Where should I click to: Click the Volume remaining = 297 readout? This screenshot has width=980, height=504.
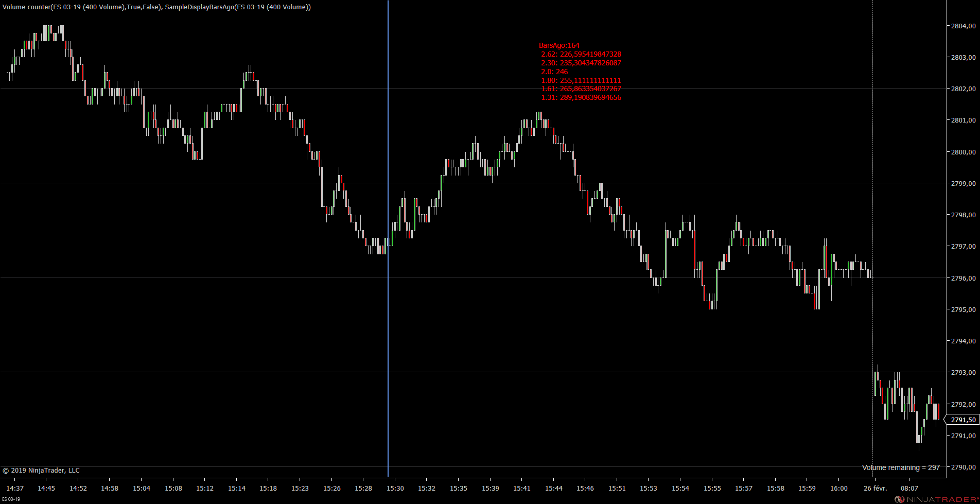[901, 467]
